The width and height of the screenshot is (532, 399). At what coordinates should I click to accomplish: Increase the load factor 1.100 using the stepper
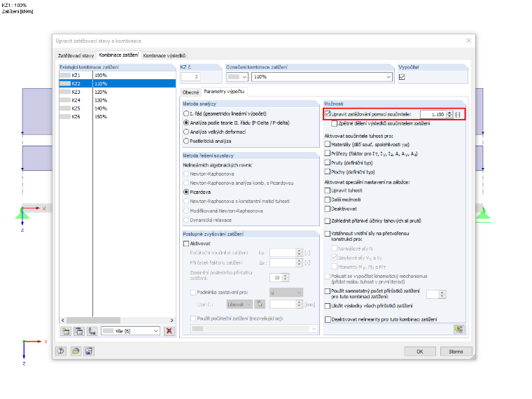pos(449,113)
